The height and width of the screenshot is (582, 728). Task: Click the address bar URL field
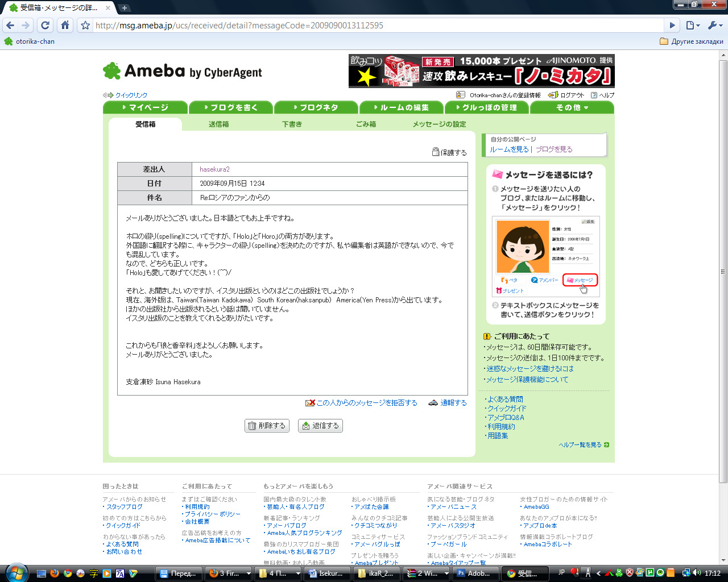pyautogui.click(x=375, y=25)
